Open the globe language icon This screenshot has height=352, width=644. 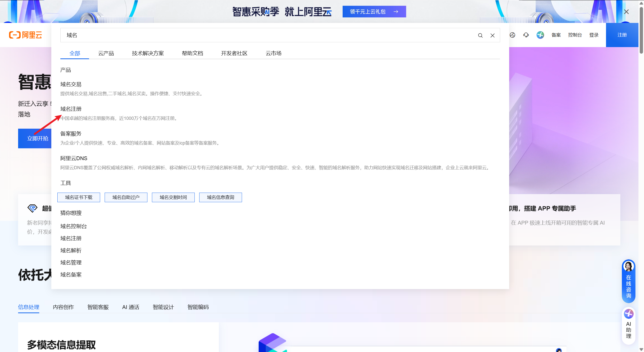click(x=512, y=35)
